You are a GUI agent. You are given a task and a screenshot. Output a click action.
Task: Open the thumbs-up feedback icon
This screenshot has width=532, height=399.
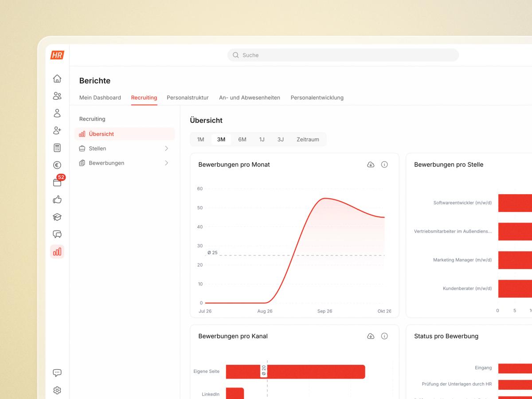[x=57, y=199]
